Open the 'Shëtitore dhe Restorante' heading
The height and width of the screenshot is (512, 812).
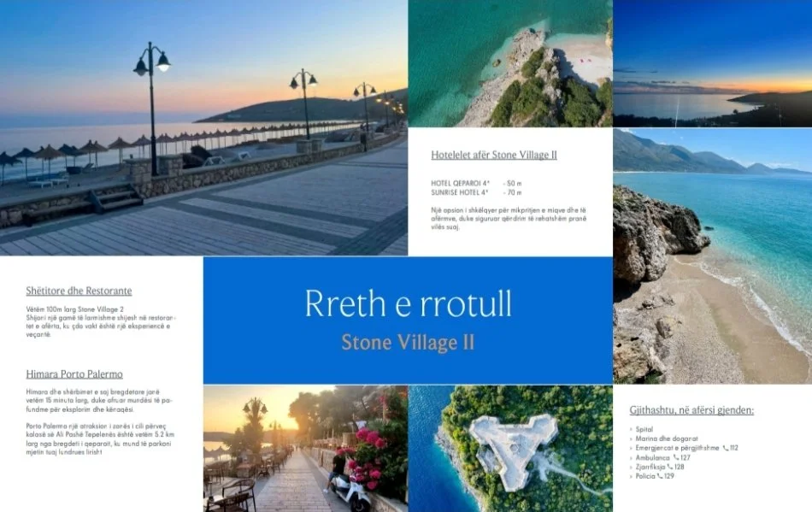79,291
